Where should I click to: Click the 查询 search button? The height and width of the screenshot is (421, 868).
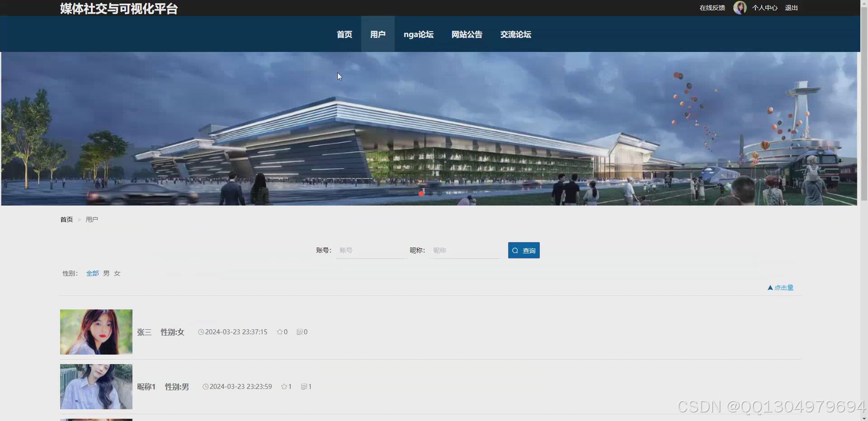(524, 250)
